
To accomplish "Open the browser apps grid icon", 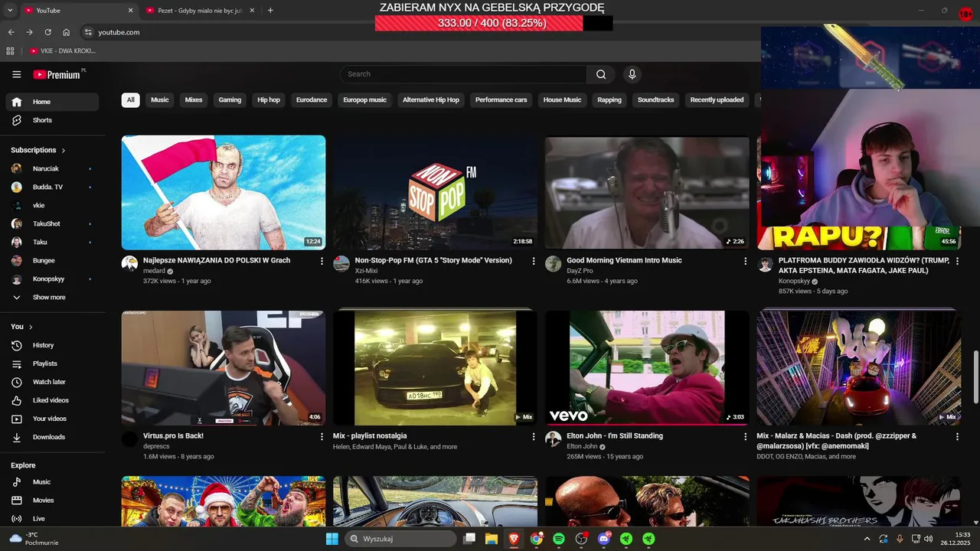I will point(10,51).
